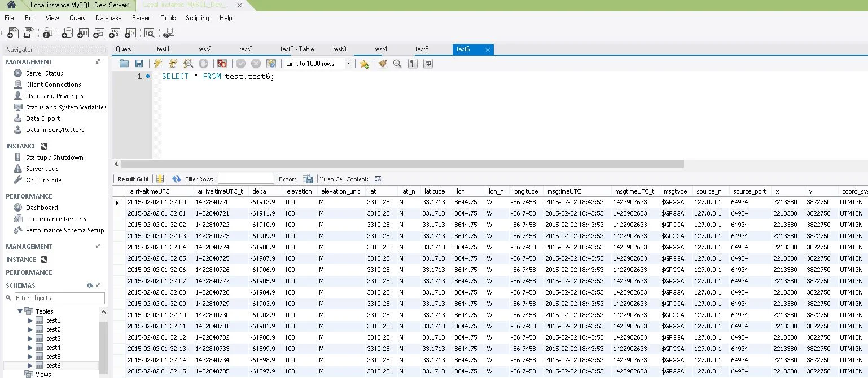Screen dimensions: 868x378
Task: Toggle display of invisible characters
Action: click(413, 64)
